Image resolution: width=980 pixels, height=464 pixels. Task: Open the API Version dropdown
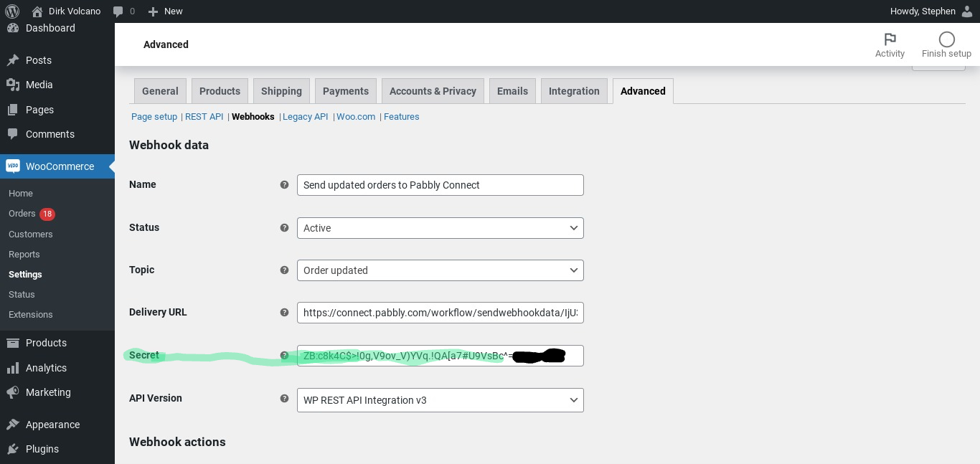[x=440, y=400]
